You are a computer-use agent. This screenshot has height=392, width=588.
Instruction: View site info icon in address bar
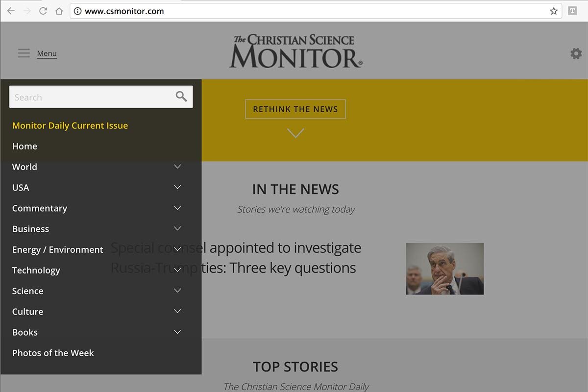pyautogui.click(x=77, y=11)
